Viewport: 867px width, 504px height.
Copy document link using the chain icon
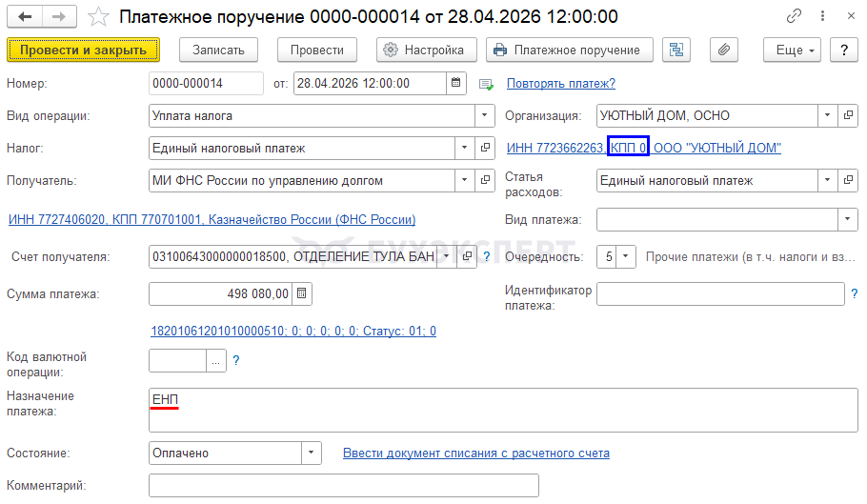click(794, 16)
